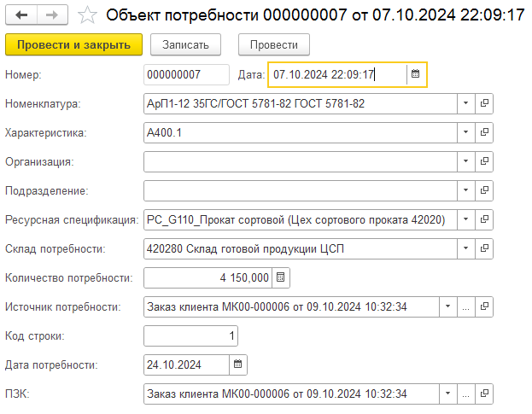Add this object to favorites with star
532x414 pixels.
click(86, 15)
